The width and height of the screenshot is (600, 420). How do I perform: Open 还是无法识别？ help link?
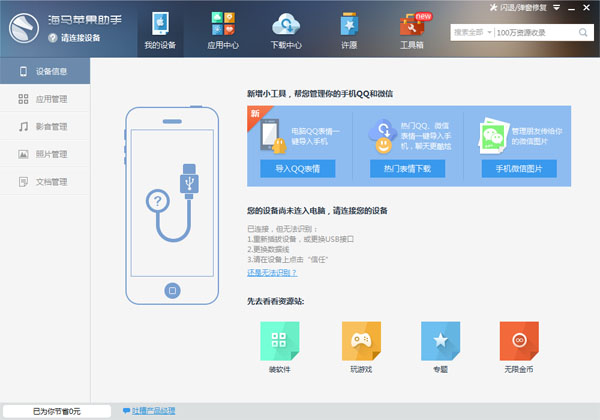[272, 272]
